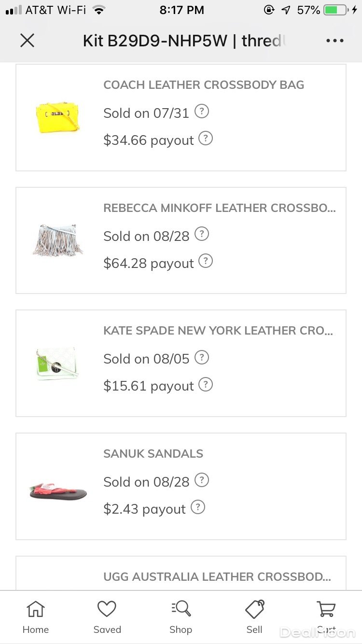Go to the Home tab
362x644 pixels.
tap(36, 617)
